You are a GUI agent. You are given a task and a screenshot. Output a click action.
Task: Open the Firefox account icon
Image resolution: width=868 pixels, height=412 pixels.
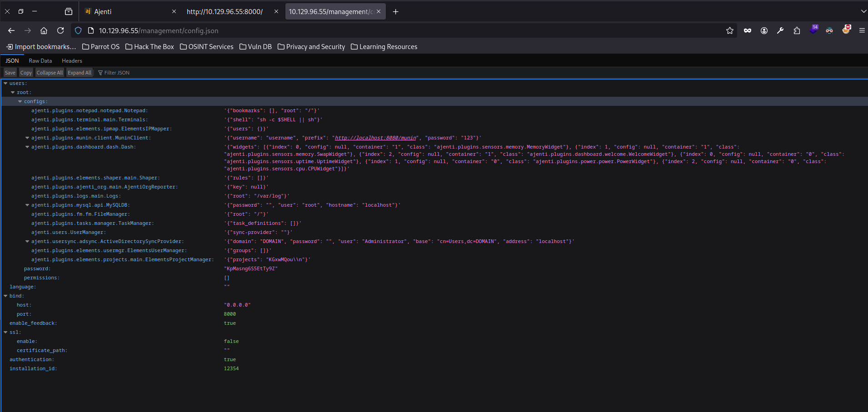click(x=764, y=30)
